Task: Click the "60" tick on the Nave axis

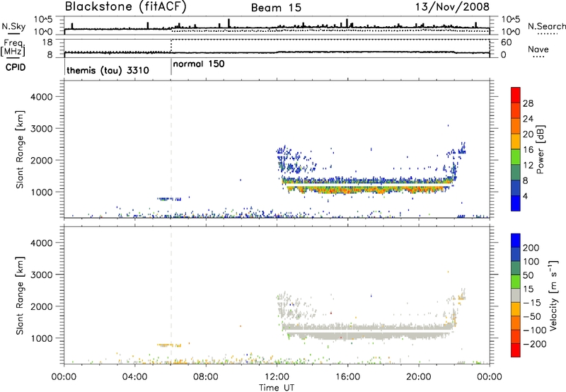Action: pyautogui.click(x=506, y=42)
